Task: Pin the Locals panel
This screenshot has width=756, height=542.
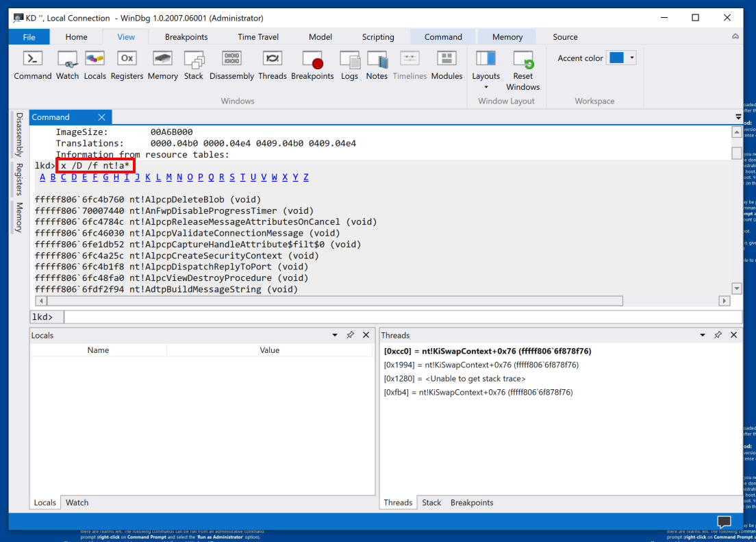Action: tap(350, 335)
